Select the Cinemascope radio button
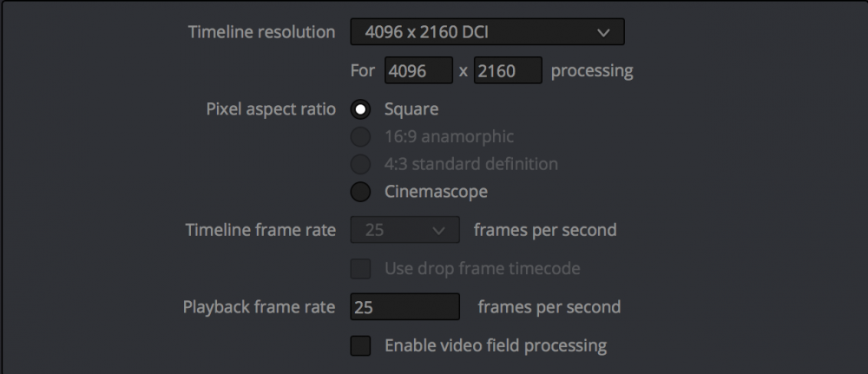This screenshot has width=868, height=374. pos(360,192)
